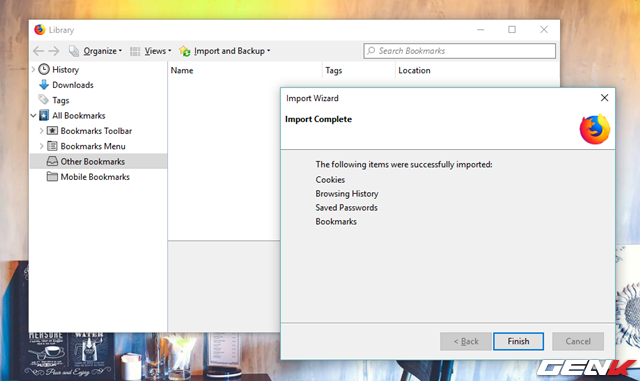Click Cancel in Import Wizard

tap(578, 341)
